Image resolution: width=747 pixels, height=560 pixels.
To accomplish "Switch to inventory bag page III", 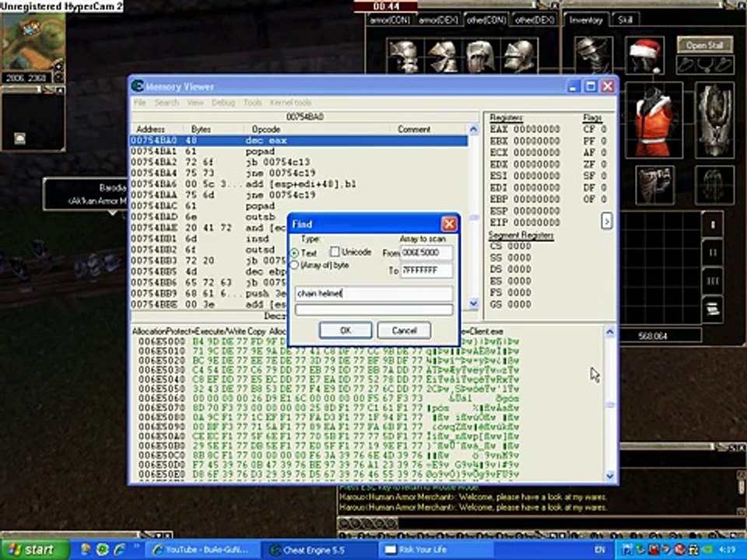I will tap(713, 281).
